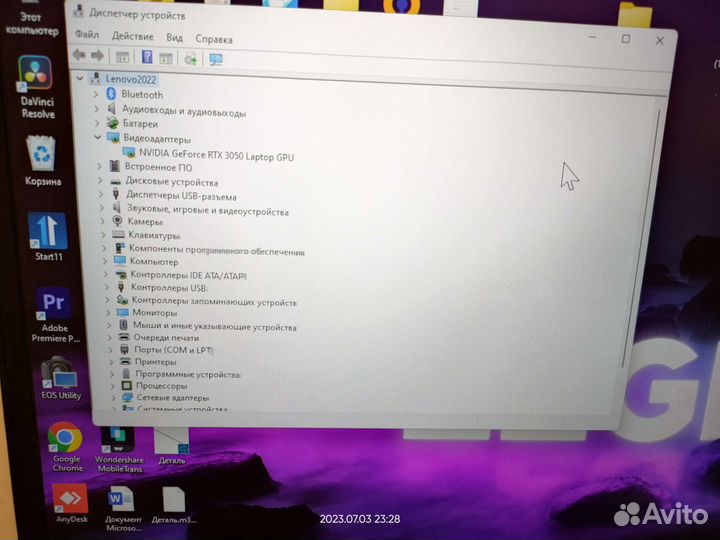Collapse the Видеоадаптеры category
Viewport: 720px width, 540px height.
click(x=97, y=137)
